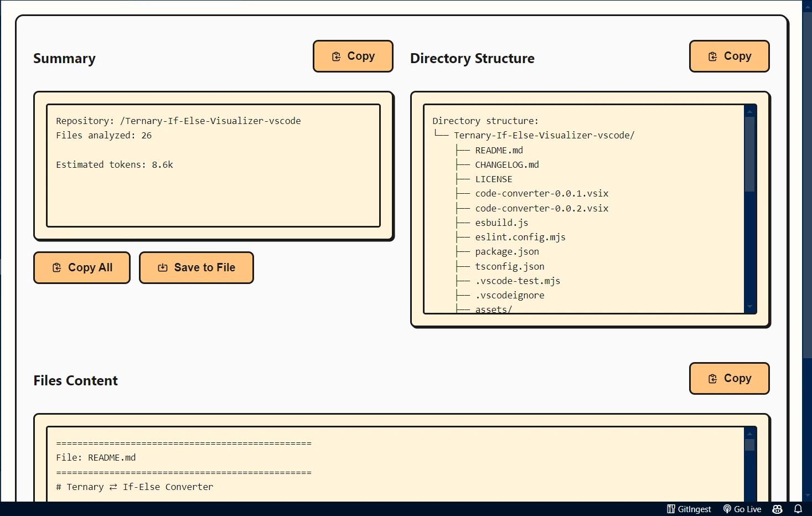Select code-converter-0.0.2.vsix in the tree
Screen dimensions: 812x516
tap(542, 208)
